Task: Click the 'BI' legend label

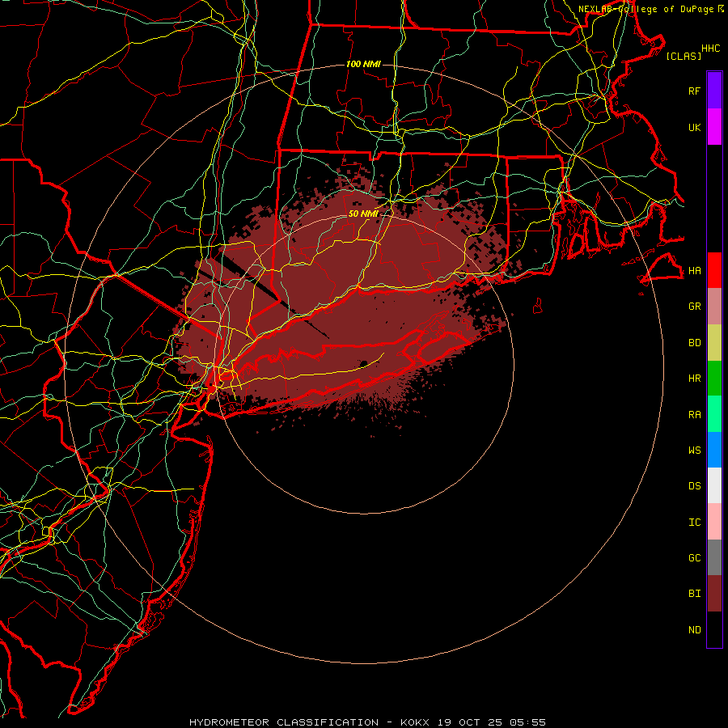Action: (x=695, y=594)
